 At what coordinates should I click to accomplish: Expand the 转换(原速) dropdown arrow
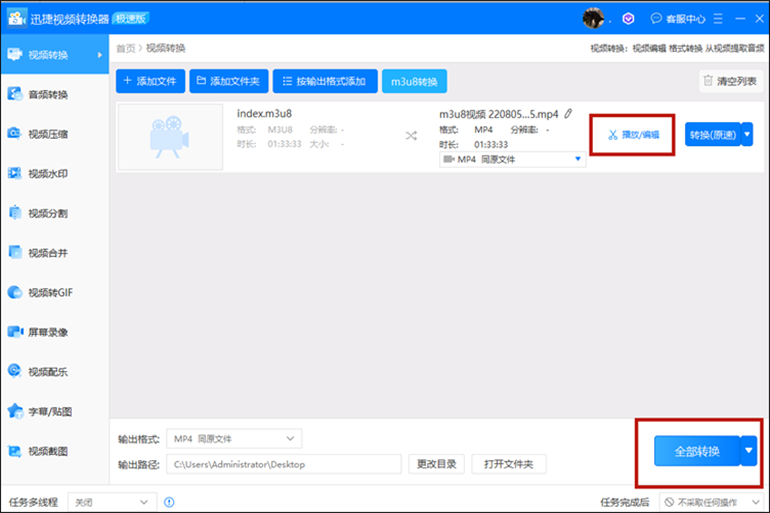(x=747, y=135)
